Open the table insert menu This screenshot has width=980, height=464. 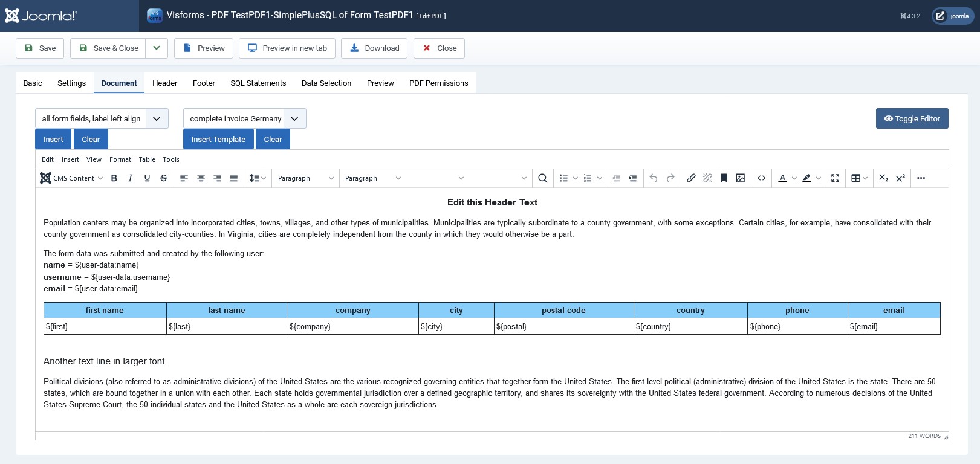[x=859, y=178]
